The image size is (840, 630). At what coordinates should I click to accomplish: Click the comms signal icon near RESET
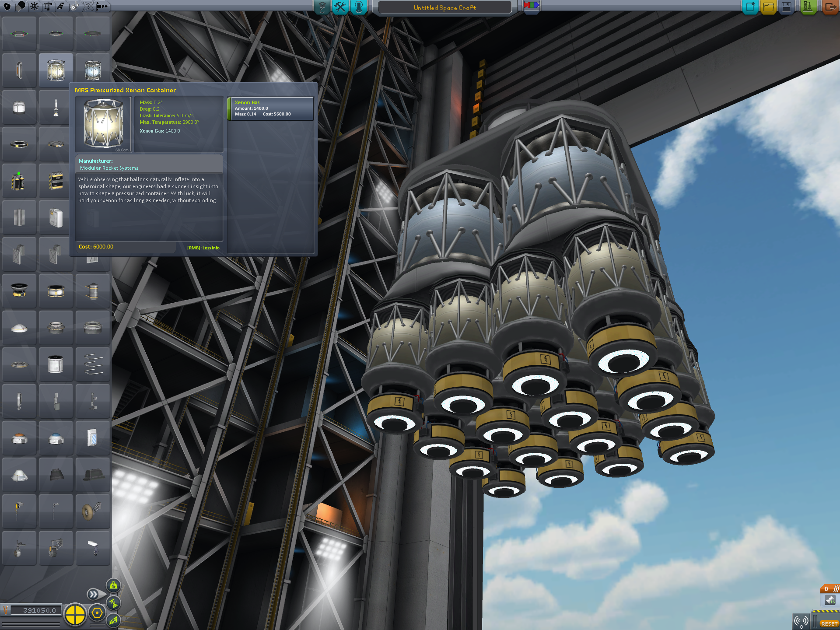(801, 621)
